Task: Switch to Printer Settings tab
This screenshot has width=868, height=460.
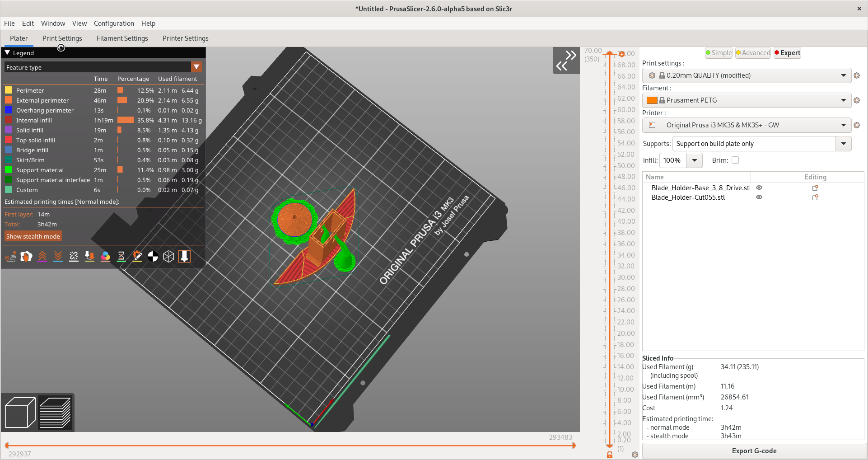Action: click(x=186, y=38)
